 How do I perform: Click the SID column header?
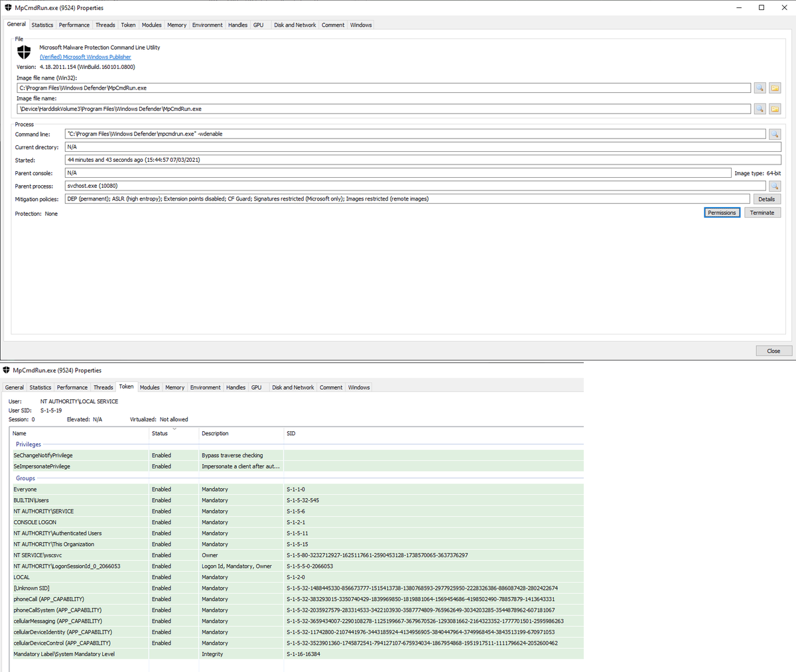pyautogui.click(x=434, y=434)
